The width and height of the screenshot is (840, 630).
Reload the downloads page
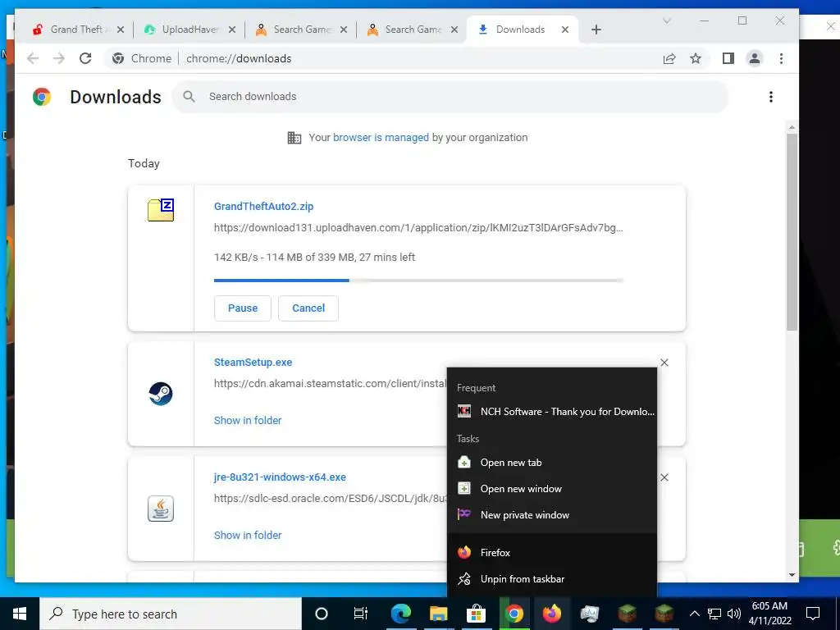[85, 58]
